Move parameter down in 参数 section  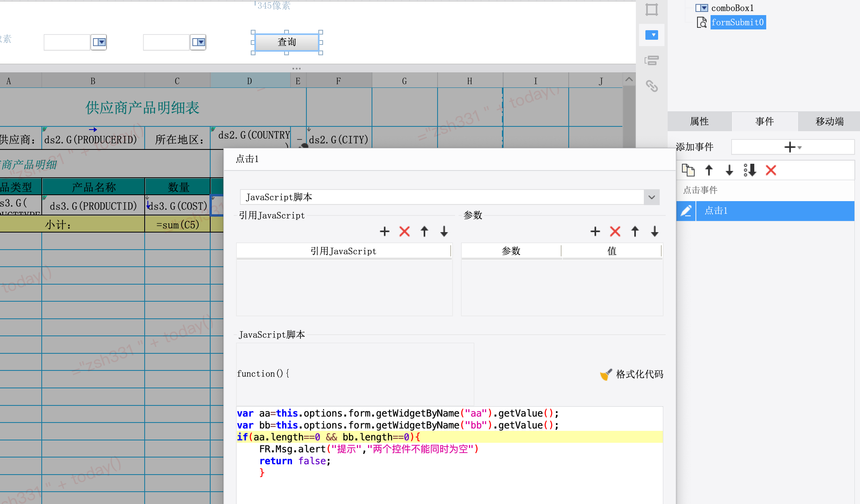(x=655, y=231)
